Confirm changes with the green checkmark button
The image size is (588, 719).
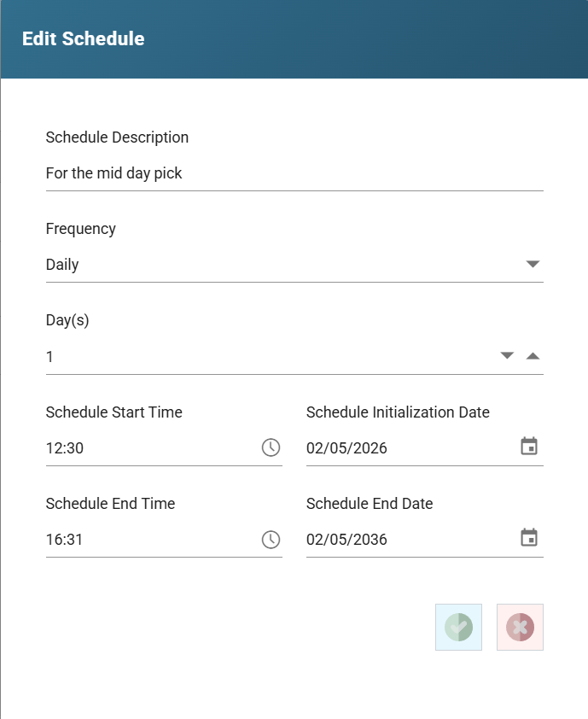coord(459,627)
